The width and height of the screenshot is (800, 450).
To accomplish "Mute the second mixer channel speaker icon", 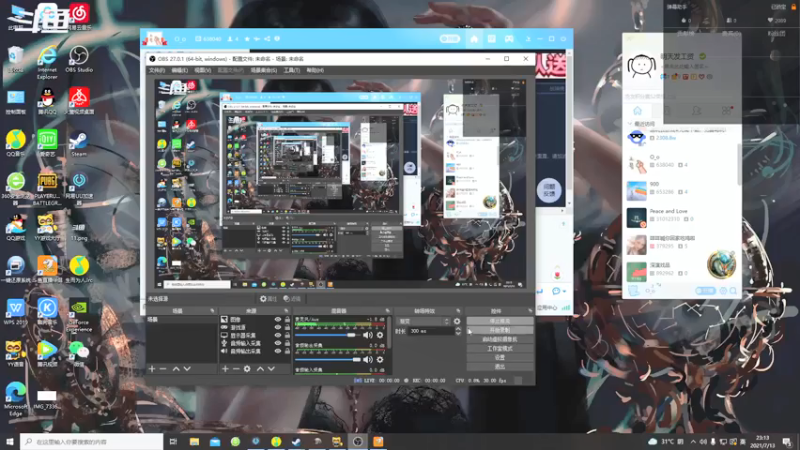I will 367,359.
